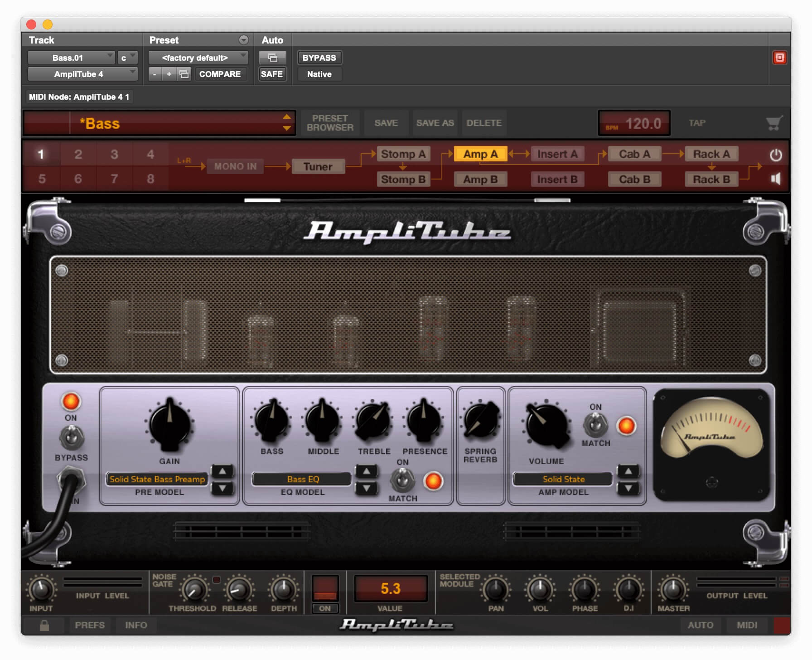Open the factory default preset dropdown
Viewport: 812px width, 660px height.
(x=198, y=58)
